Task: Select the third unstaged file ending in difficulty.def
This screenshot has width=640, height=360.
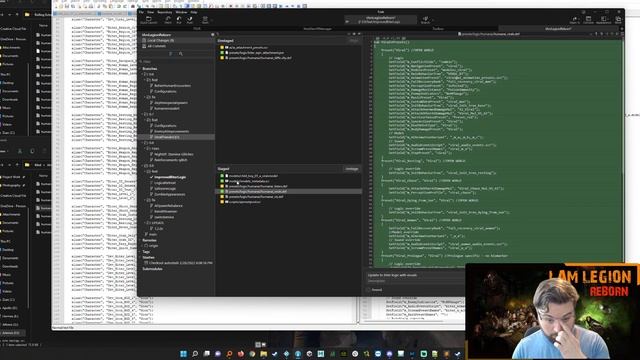Action: (x=289, y=58)
